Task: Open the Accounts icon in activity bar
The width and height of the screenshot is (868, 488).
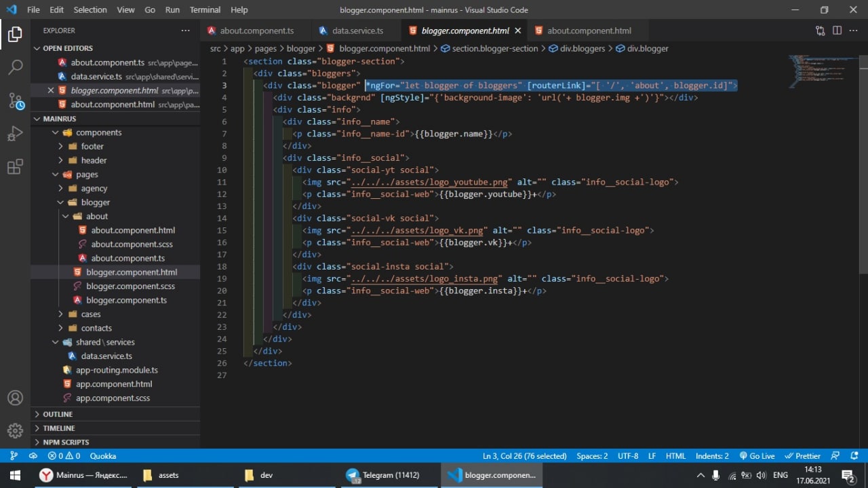Action: [x=15, y=398]
